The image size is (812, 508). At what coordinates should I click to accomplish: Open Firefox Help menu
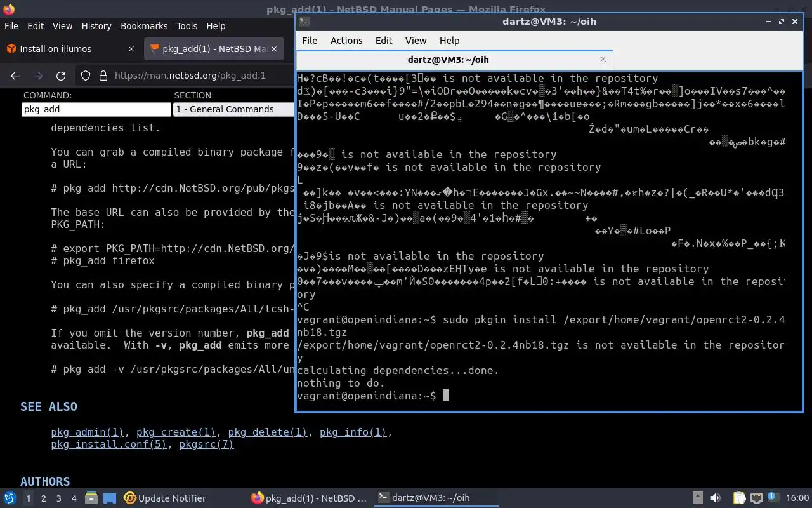216,26
